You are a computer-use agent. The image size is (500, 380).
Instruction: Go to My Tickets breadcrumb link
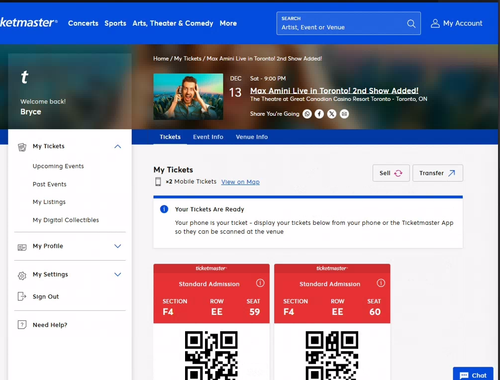188,59
